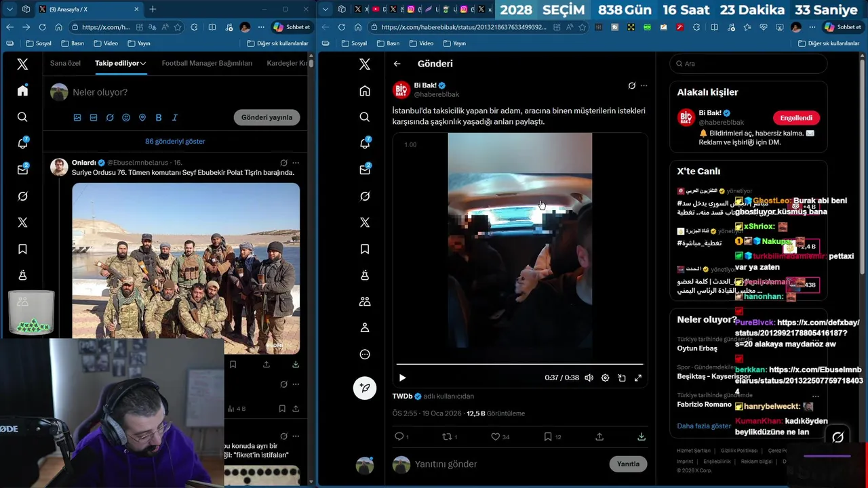The height and width of the screenshot is (488, 868).
Task: Tag a location in the post composer
Action: [x=142, y=117]
